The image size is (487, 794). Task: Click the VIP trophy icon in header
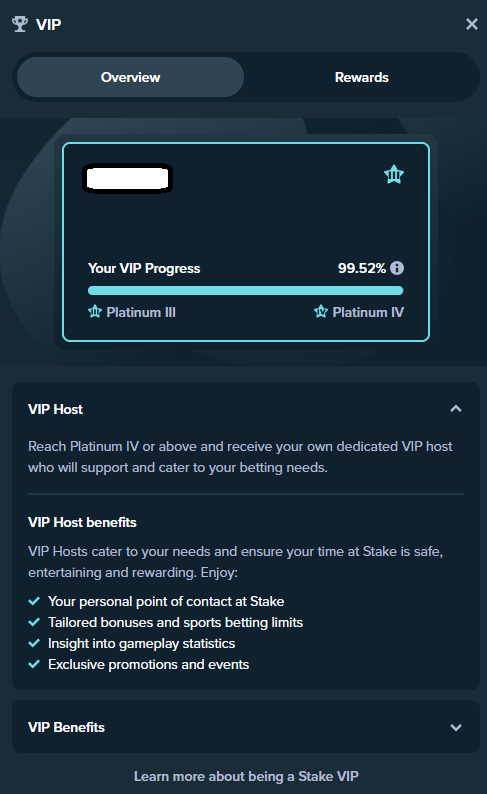20,24
